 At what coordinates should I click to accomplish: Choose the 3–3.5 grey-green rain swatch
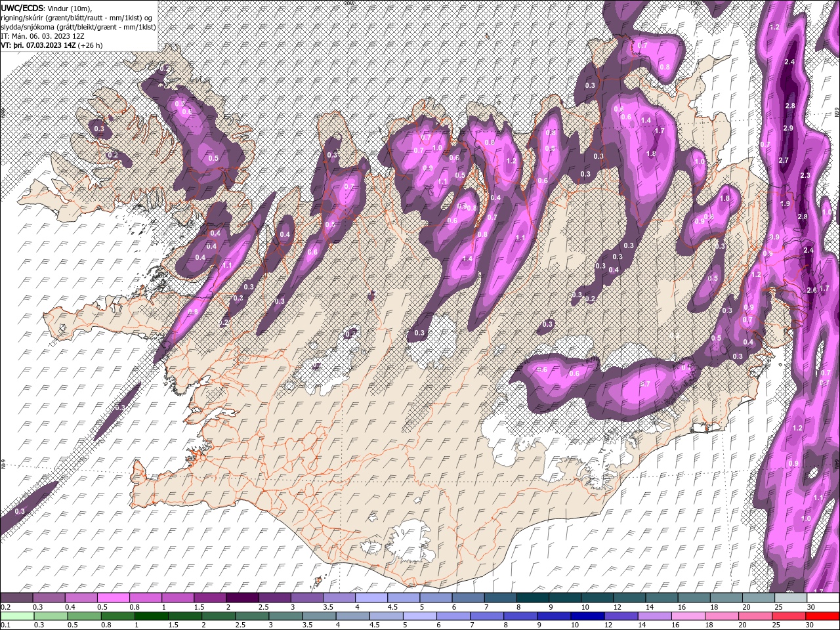[x=285, y=616]
